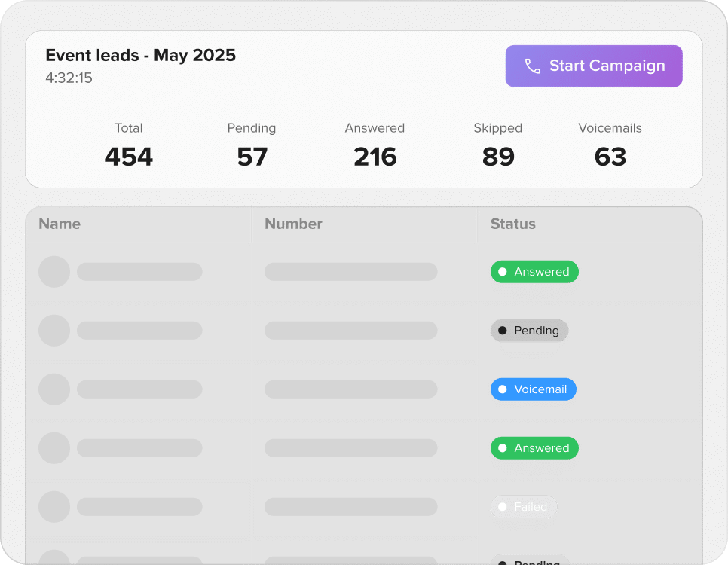728x565 pixels.
Task: Click the Answered badge in fourth row
Action: tap(534, 448)
